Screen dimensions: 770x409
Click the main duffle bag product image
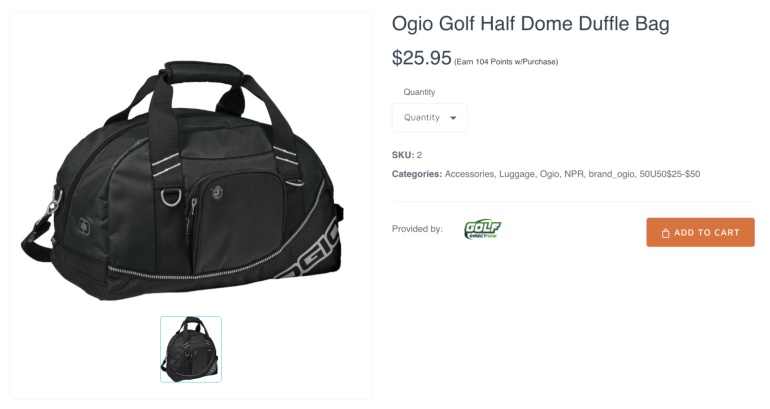point(182,181)
